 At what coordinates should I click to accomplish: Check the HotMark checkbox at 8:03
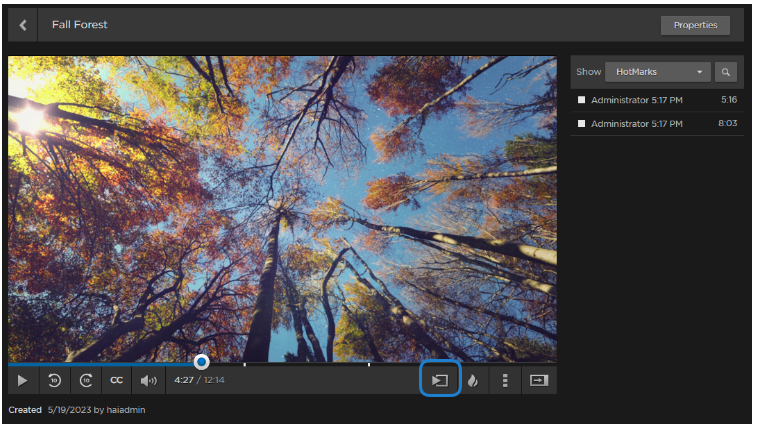[x=581, y=124]
